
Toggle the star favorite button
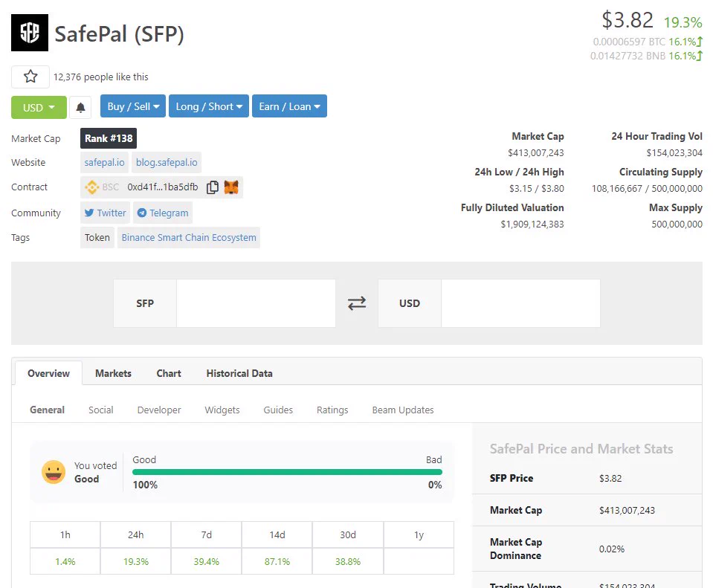[x=30, y=77]
